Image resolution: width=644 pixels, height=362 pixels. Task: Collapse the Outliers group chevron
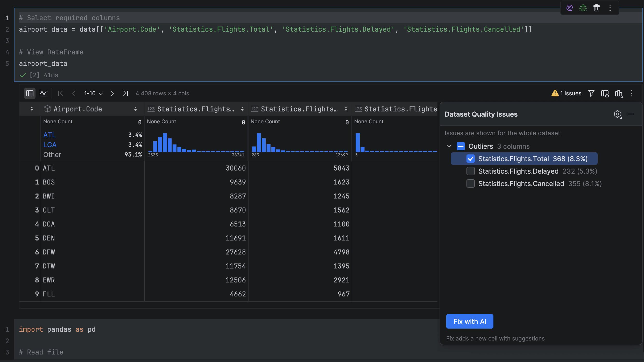click(449, 146)
